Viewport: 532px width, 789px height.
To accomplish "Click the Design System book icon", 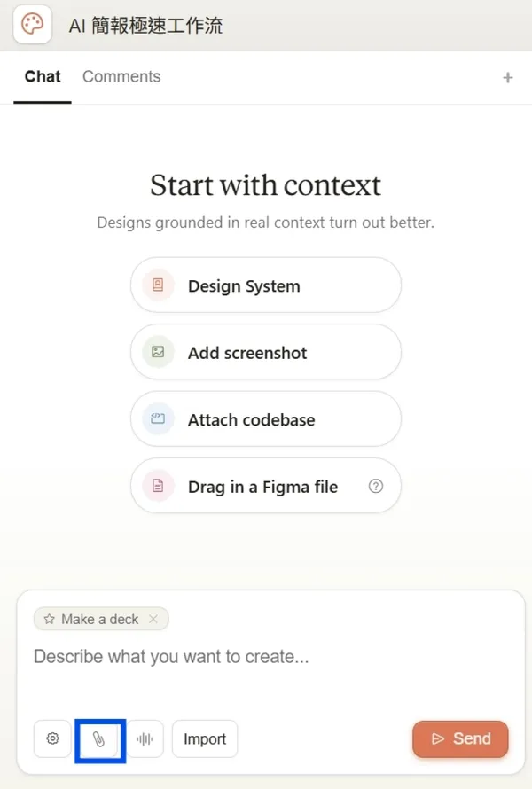I will click(157, 285).
